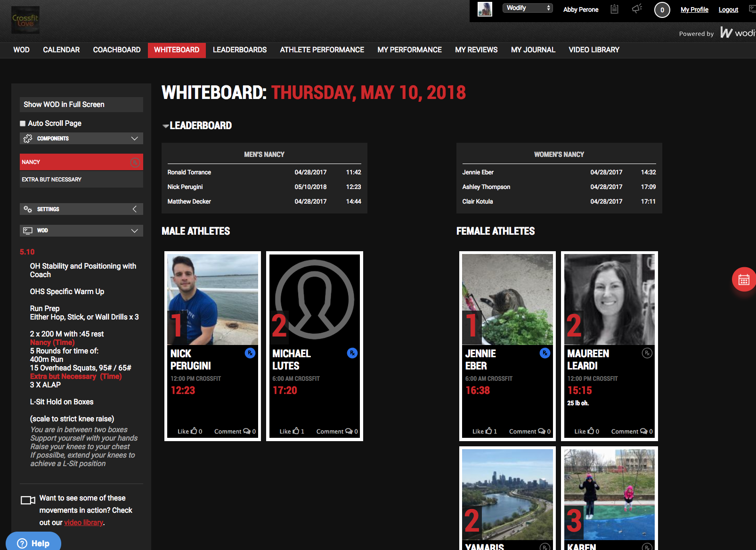
Task: Collapse the Components section chevron
Action: click(134, 139)
